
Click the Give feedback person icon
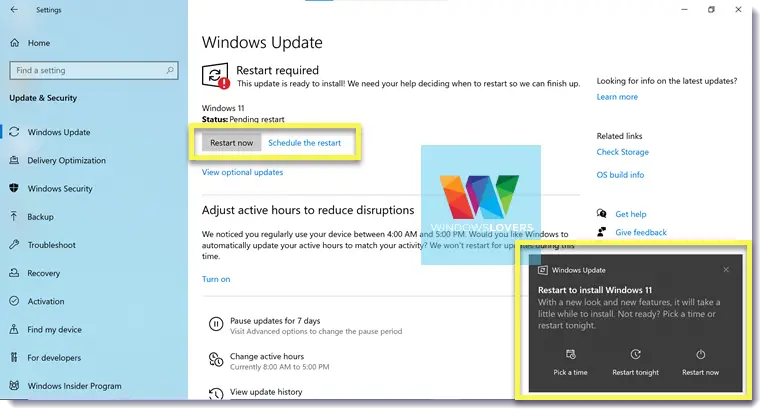tap(601, 231)
